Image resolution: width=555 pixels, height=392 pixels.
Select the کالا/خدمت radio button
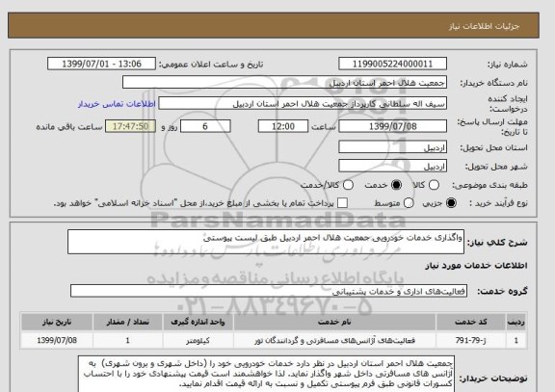coord(348,185)
